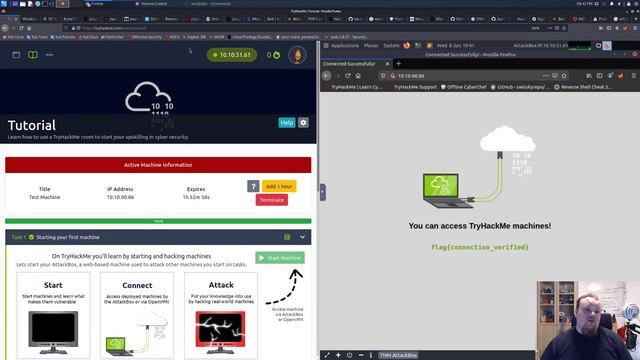The width and height of the screenshot is (640, 360).
Task: Open hamburger menu in AttackBox Firefox
Action: (633, 76)
